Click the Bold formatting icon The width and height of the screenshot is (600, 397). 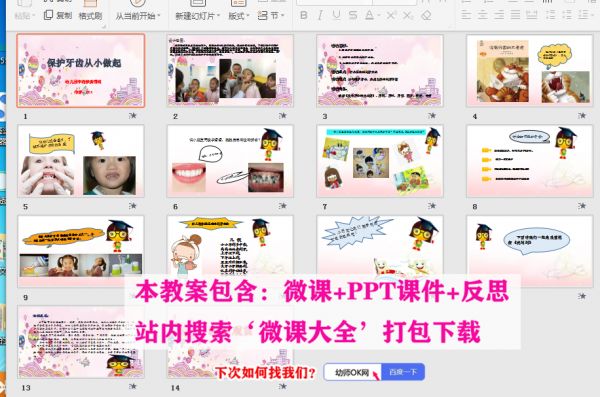click(x=304, y=15)
